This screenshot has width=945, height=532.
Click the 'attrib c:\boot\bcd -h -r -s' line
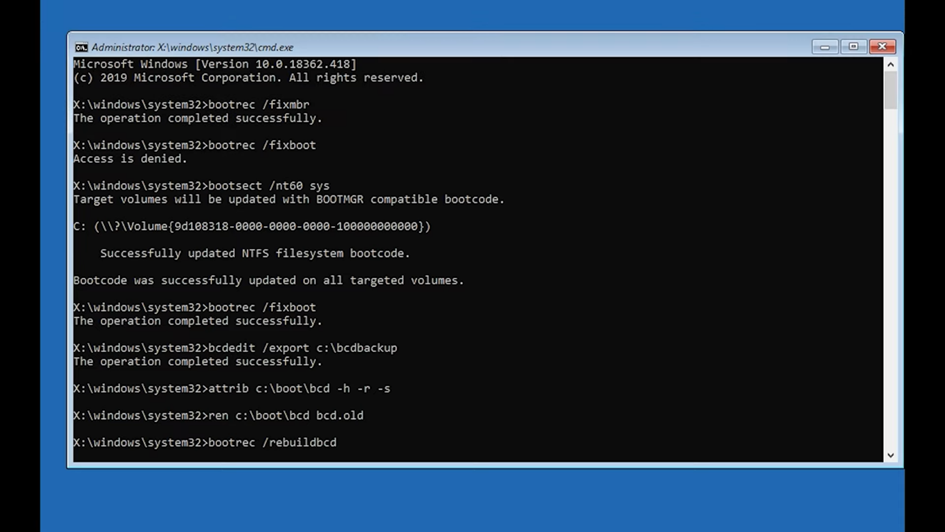click(232, 389)
